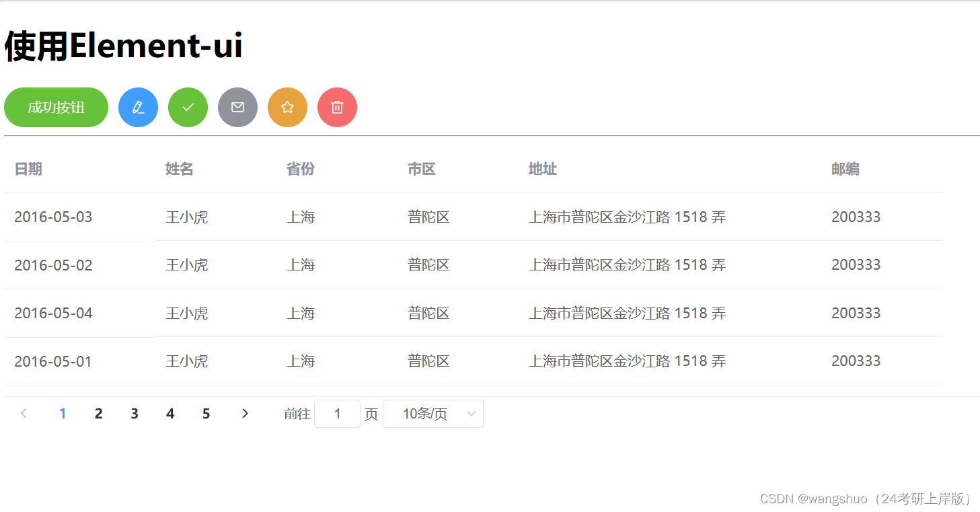Click 200333 in the 2016-05-01 row
The image size is (980, 512).
(x=856, y=361)
